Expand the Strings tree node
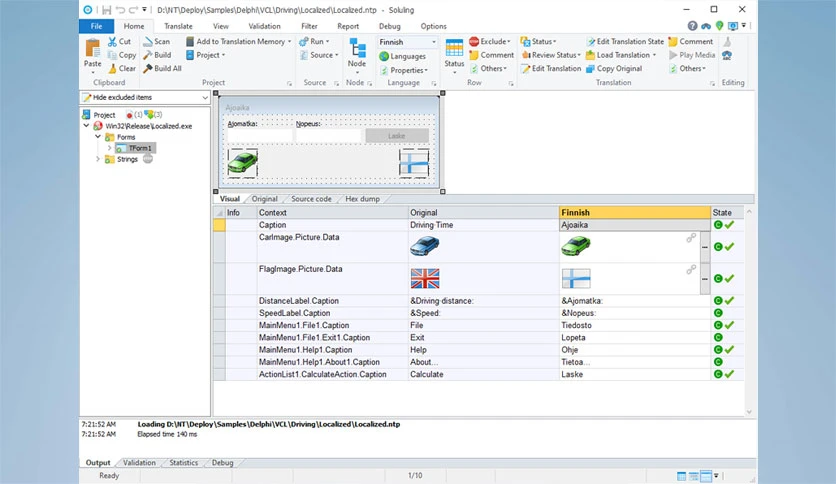This screenshot has width=836, height=484. 98,159
